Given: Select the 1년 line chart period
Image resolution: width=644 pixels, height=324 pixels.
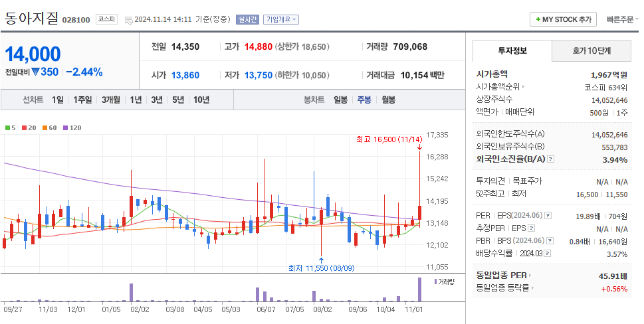Looking at the screenshot, I should point(136,100).
